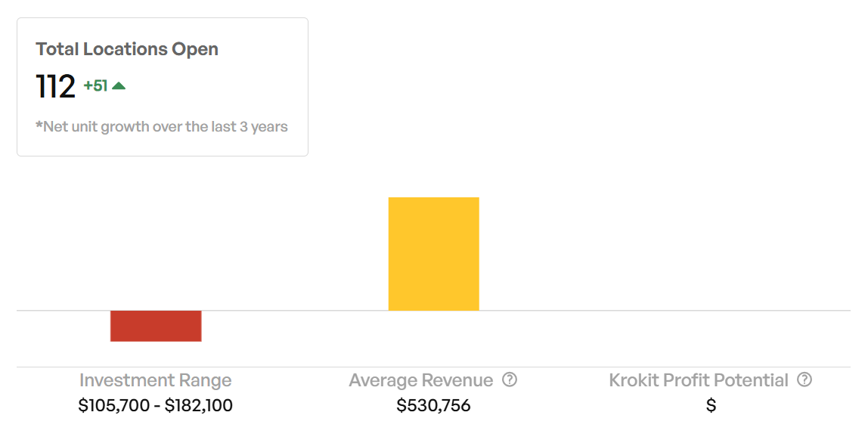868x440 pixels.
Task: Click the +51 net growth figure
Action: 95,86
